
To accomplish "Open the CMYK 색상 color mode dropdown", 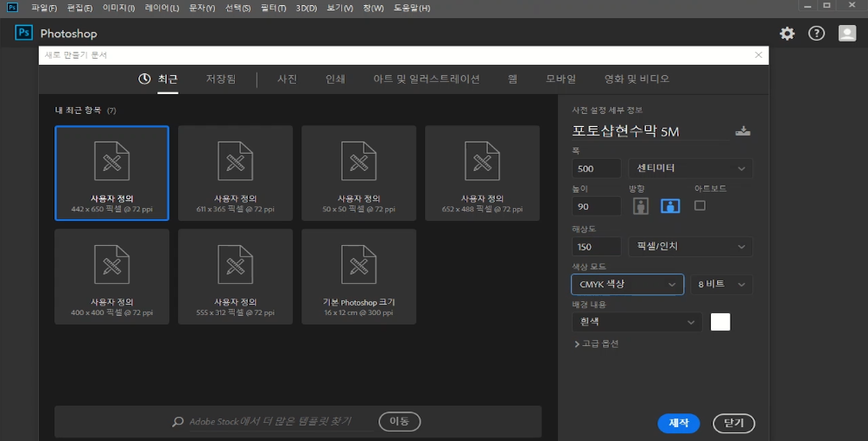I will click(x=627, y=285).
